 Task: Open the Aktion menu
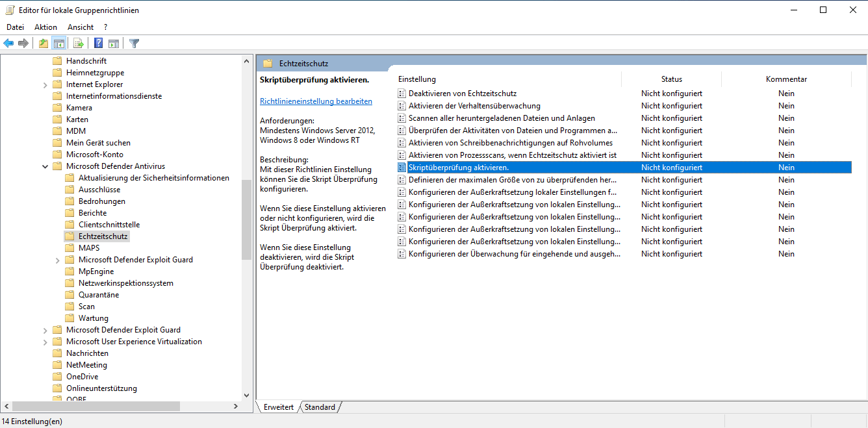45,27
